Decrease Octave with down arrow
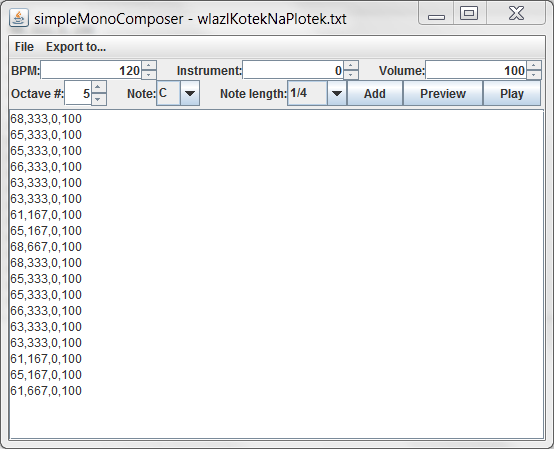Screen dimensions: 554x449 (x=99, y=99)
